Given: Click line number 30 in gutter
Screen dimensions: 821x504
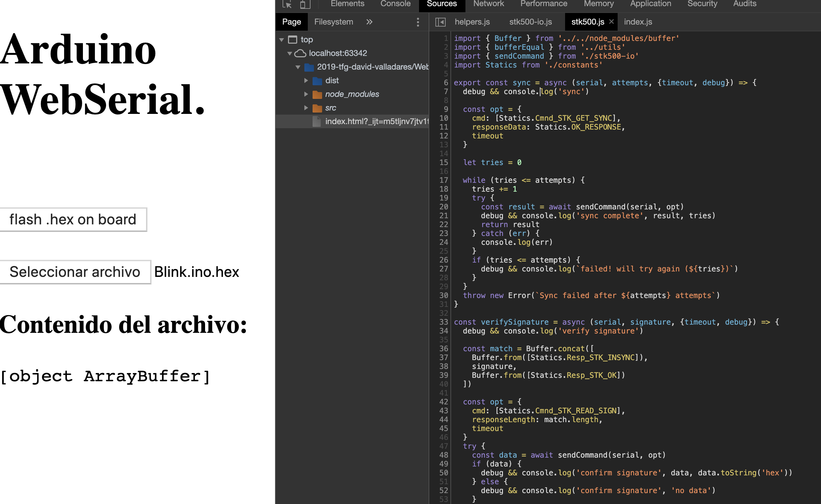Looking at the screenshot, I should pyautogui.click(x=443, y=295).
